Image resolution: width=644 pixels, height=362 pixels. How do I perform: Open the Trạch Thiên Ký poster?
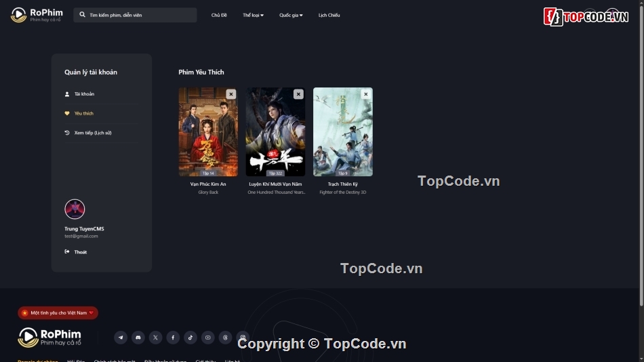(343, 132)
